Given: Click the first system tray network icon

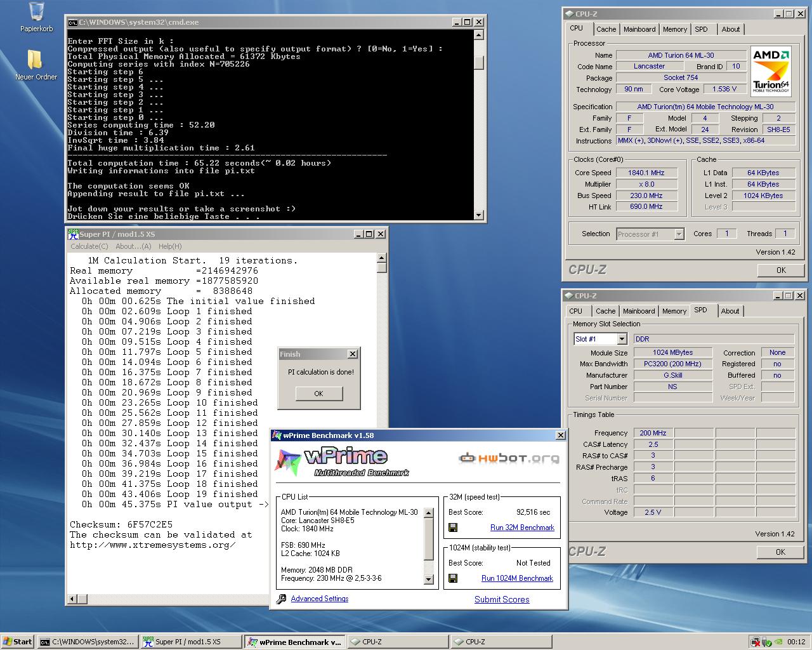Looking at the screenshot, I should pyautogui.click(x=755, y=642).
